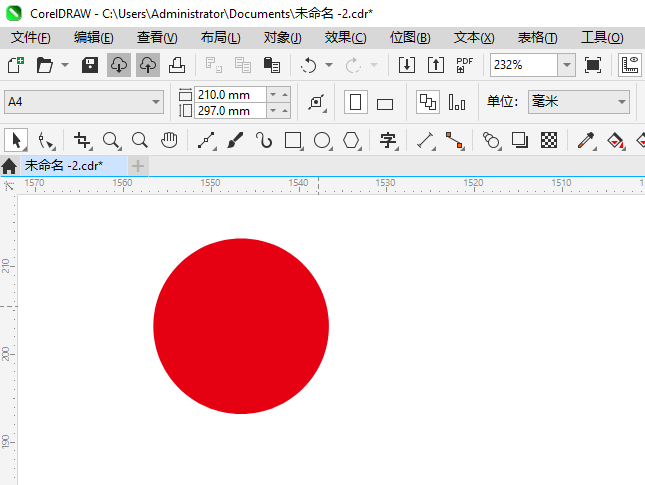Screen dimensions: 645x485
Task: Click the auto-fit page size icon
Action: point(316,102)
